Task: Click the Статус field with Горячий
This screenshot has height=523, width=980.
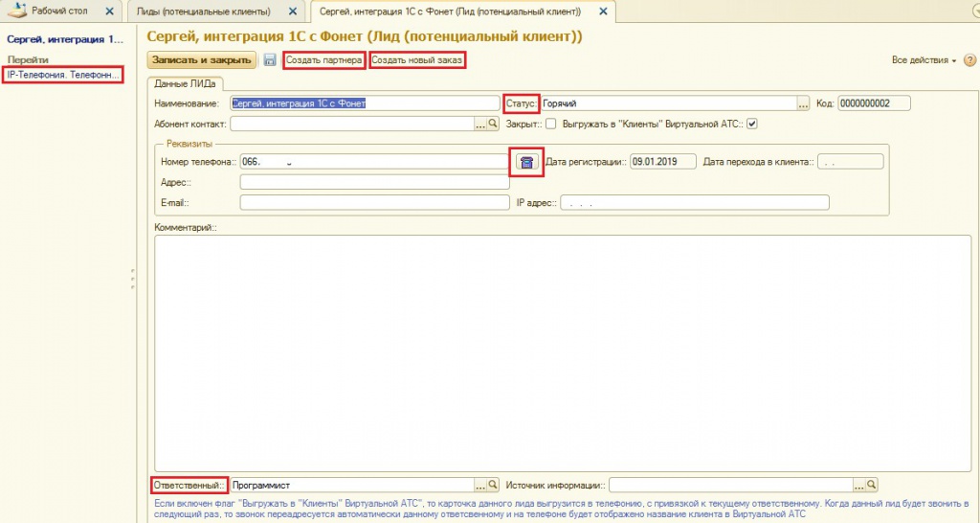Action: click(x=669, y=103)
